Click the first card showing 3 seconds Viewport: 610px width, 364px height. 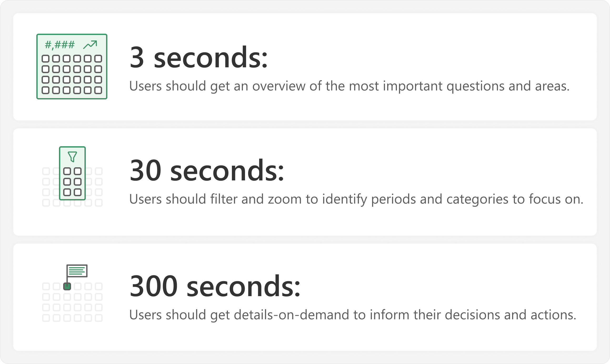pyautogui.click(x=305, y=67)
